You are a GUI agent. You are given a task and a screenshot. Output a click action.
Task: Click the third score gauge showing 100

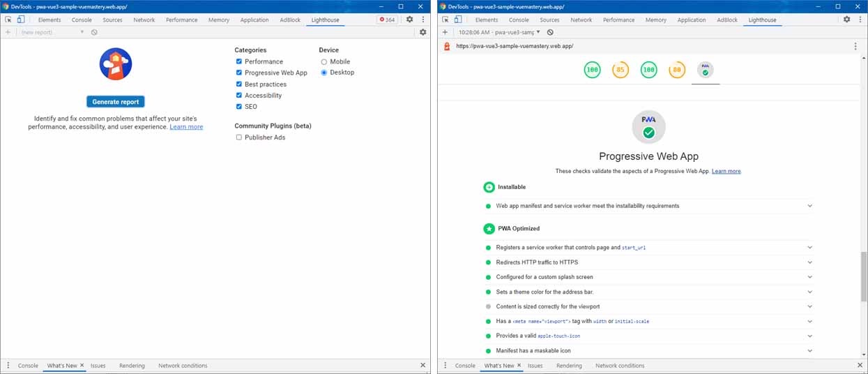click(x=648, y=70)
